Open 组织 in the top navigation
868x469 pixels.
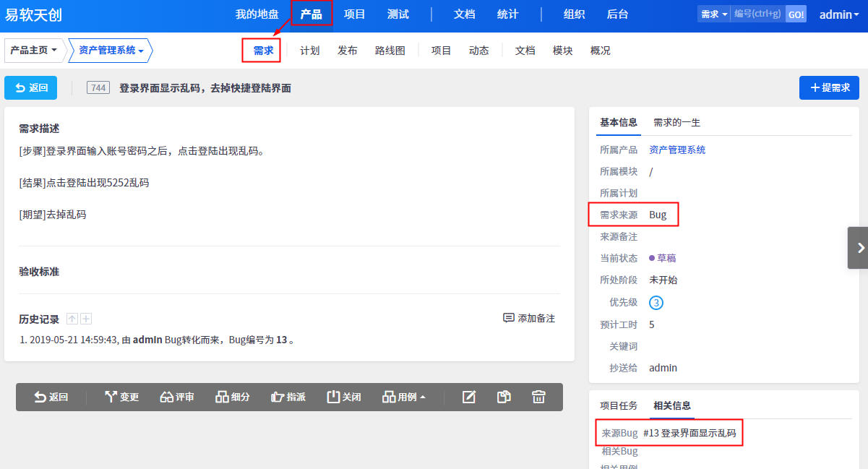[x=574, y=14]
